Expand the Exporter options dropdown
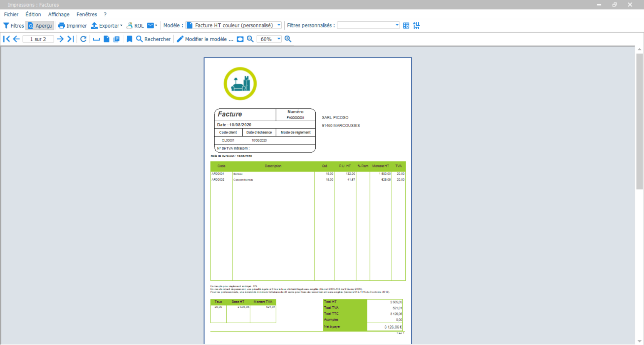The height and width of the screenshot is (345, 644). pos(121,25)
